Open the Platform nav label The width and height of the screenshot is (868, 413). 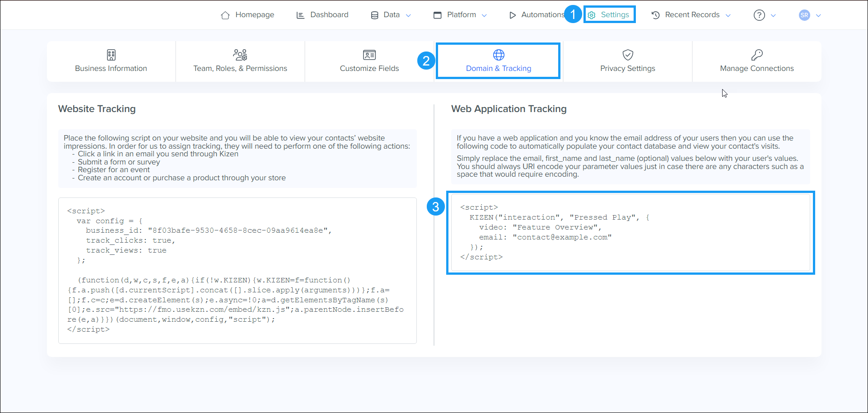(462, 15)
